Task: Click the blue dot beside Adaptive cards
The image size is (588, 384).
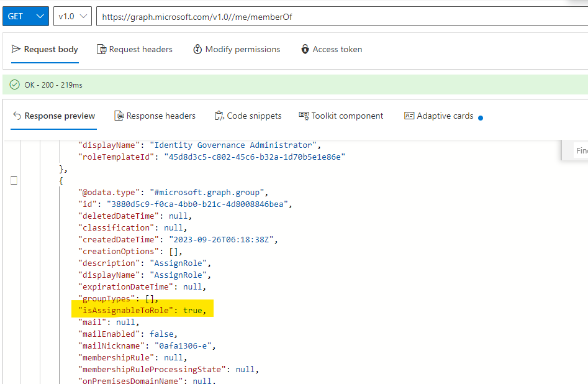Action: [481, 118]
